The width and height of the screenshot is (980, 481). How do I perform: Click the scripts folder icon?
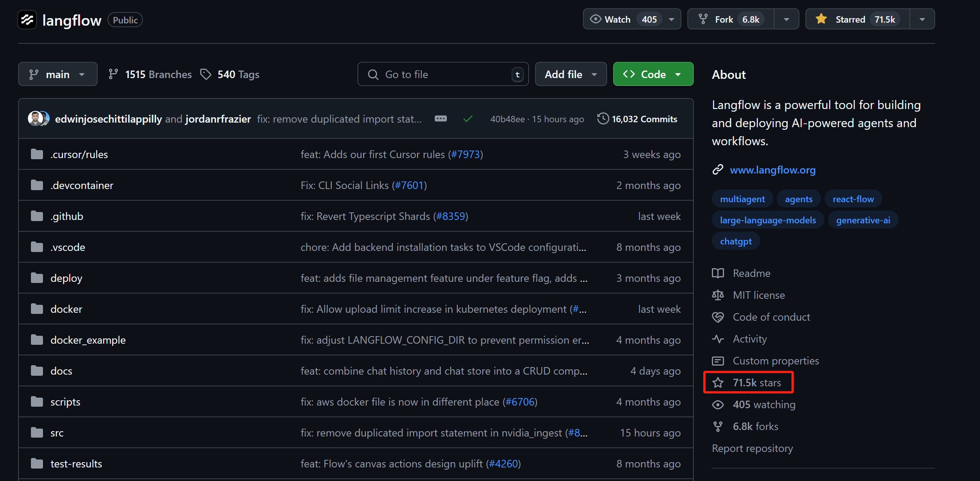pos(37,401)
